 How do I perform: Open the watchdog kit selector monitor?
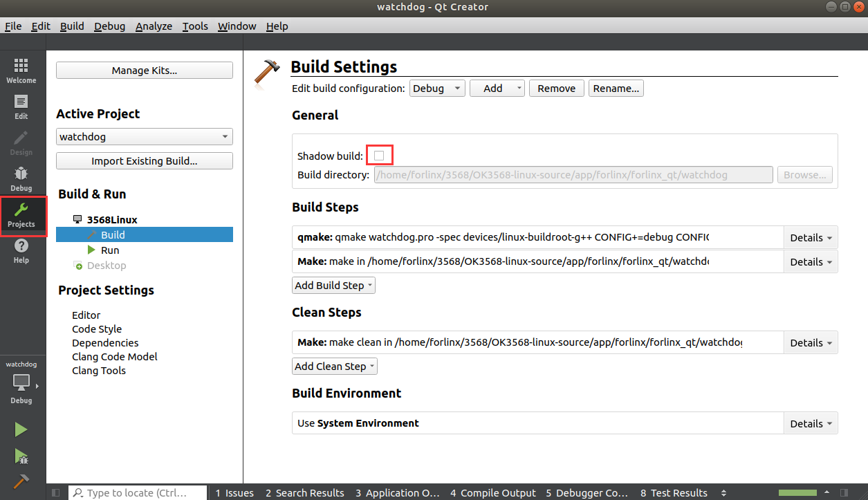pos(21,382)
